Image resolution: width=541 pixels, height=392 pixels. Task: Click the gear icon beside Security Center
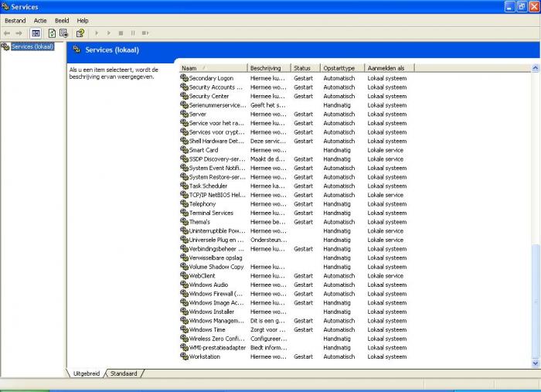point(184,96)
